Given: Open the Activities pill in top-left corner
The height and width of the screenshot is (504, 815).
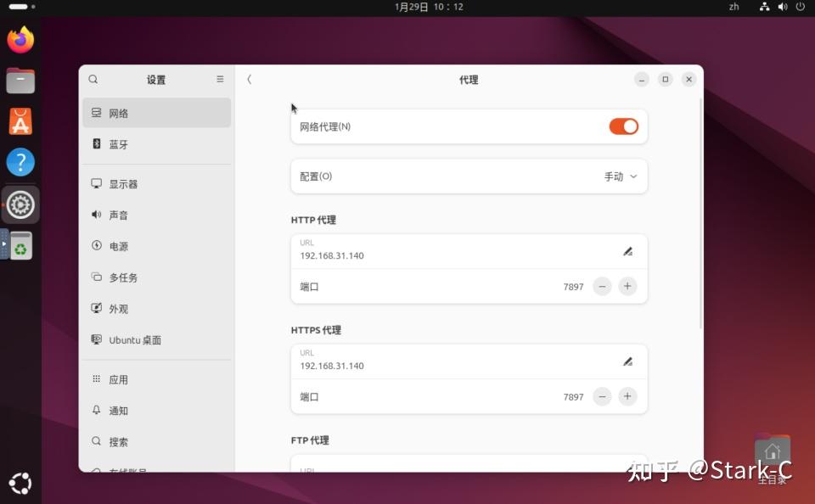Looking at the screenshot, I should click(x=22, y=7).
